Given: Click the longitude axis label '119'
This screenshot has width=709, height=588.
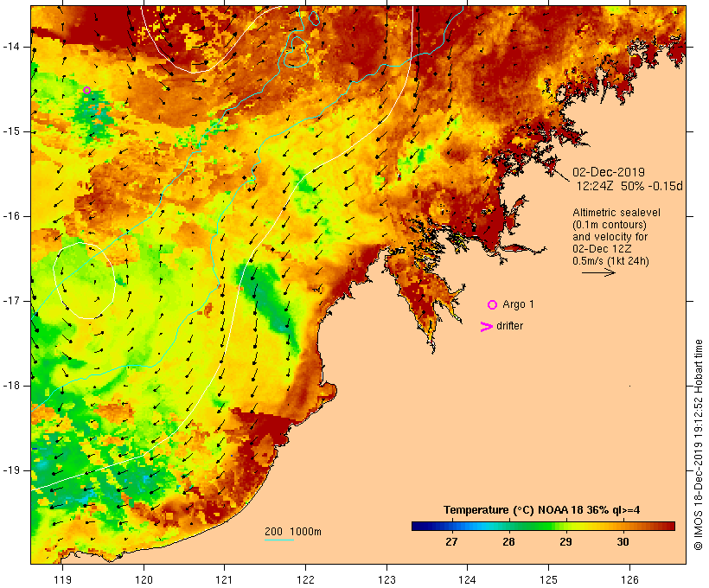Looking at the screenshot, I should [x=62, y=580].
